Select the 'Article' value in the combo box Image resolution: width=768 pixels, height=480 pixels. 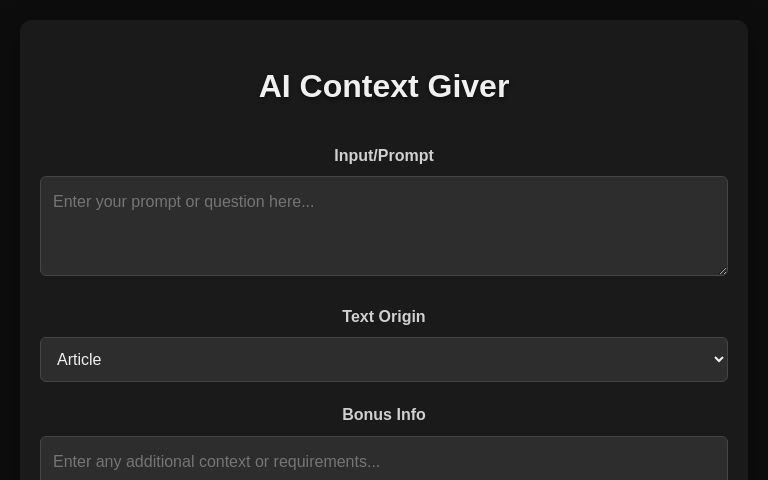[x=79, y=359]
